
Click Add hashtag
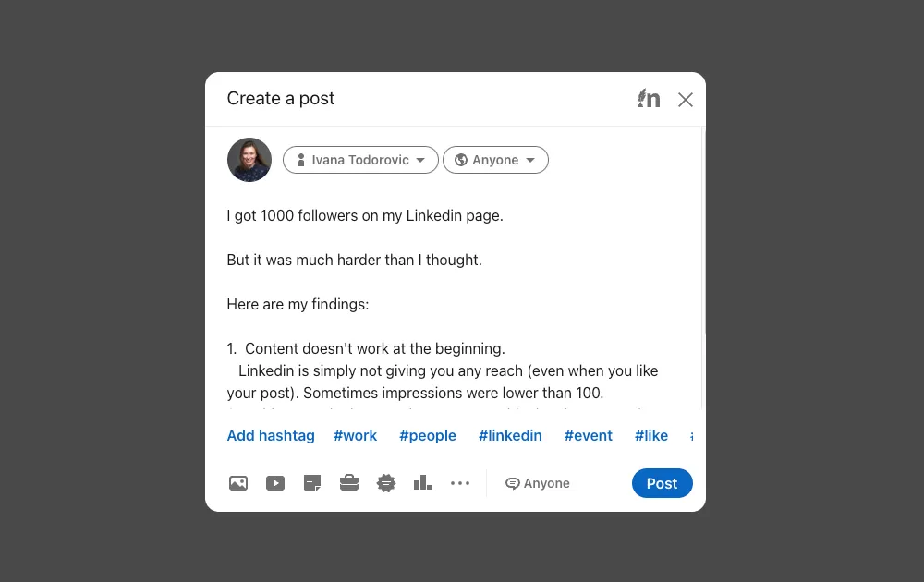[x=271, y=435]
